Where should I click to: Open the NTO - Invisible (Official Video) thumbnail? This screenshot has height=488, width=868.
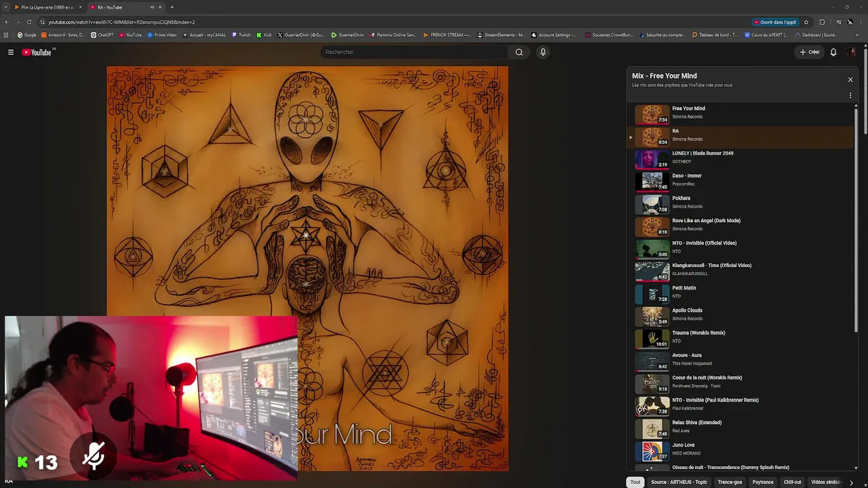click(x=652, y=249)
